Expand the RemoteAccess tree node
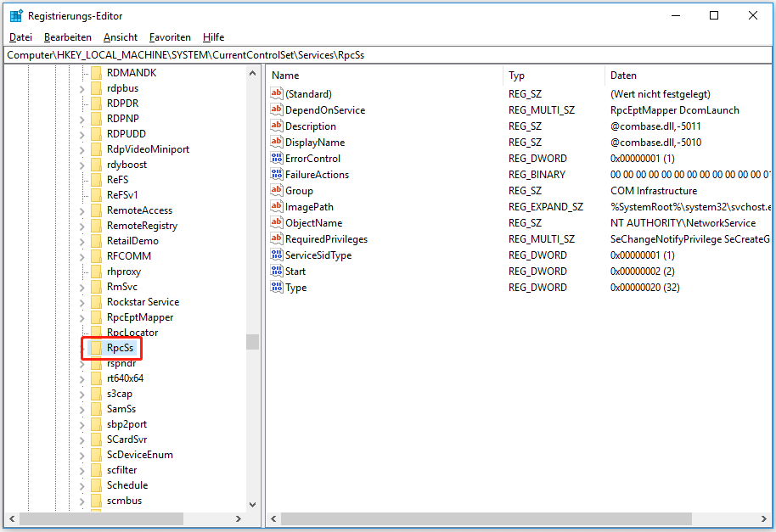776x532 pixels. [82, 210]
